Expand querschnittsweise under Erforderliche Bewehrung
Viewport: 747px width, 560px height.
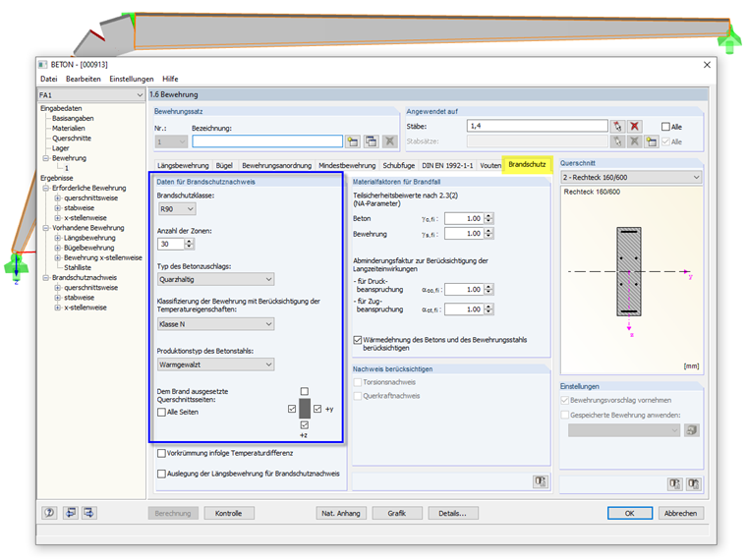(x=58, y=198)
